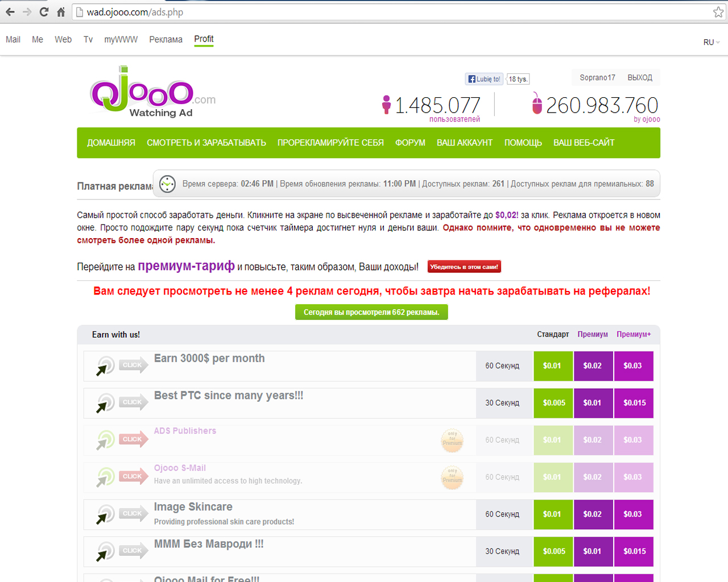Click green Сегодня вы просмотрели 662 рекламы button

(371, 312)
